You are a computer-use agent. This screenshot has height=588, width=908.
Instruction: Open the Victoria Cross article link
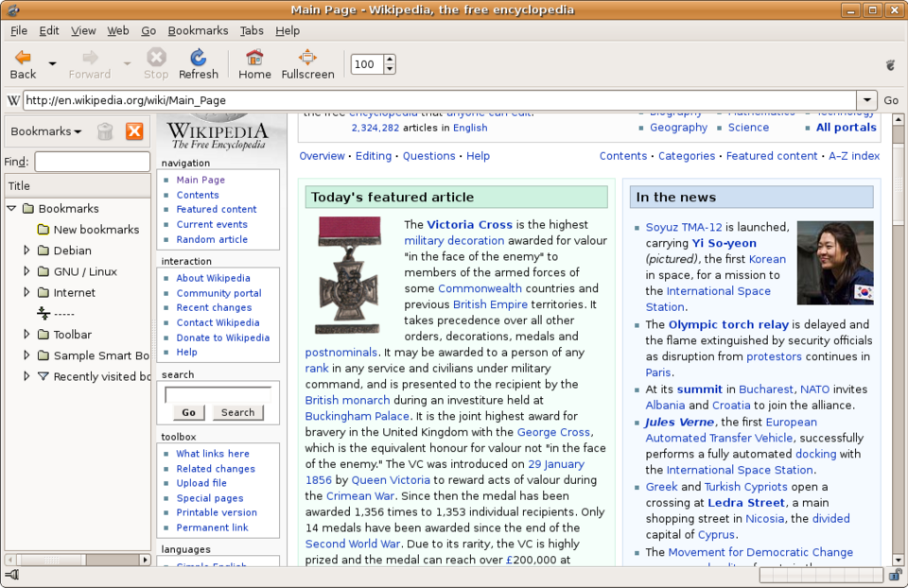[470, 225]
